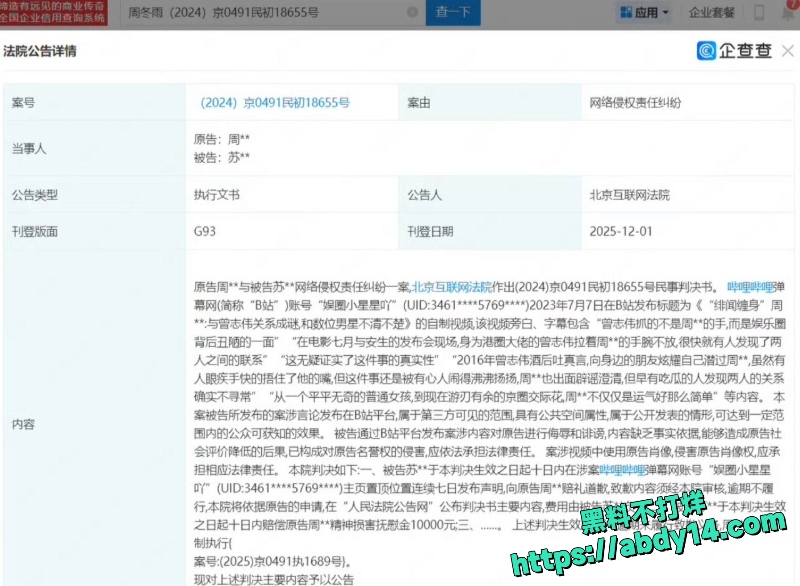Select the 网络侵权责任纠纷 text
800x586 pixels.
(635, 103)
